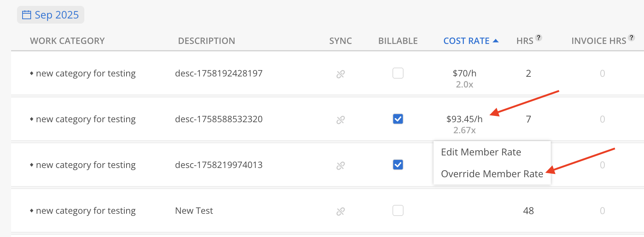Choose Override Member Rate from menu

492,174
